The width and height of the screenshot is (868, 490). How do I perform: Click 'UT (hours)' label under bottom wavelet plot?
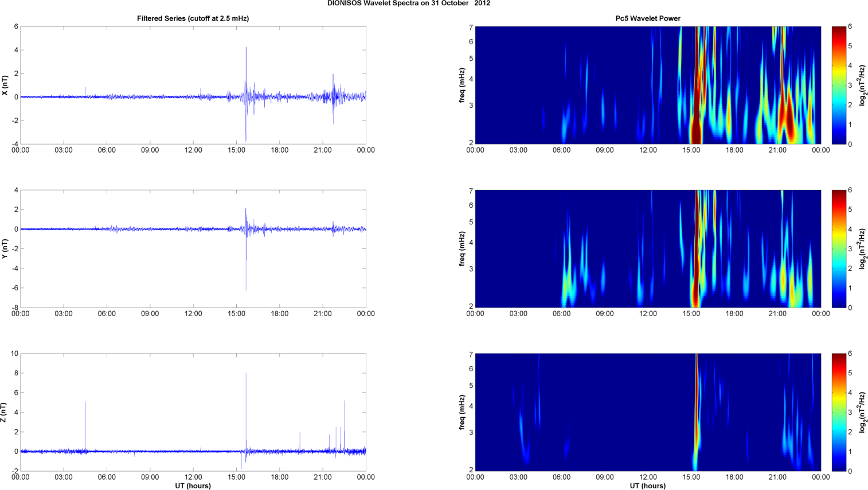point(648,486)
